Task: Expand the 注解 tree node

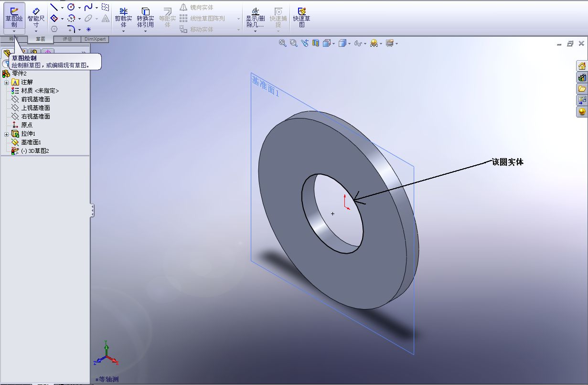Action: coord(7,82)
